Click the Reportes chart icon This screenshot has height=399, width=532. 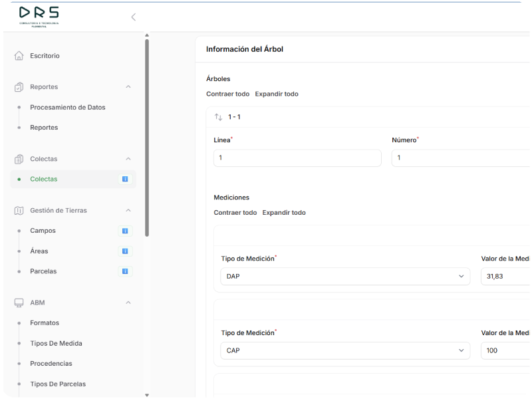(19, 87)
